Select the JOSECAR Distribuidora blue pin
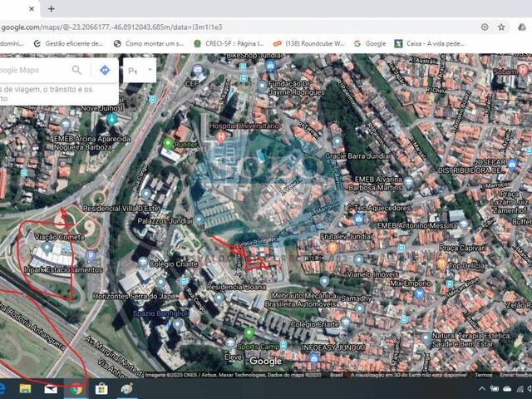This screenshot has height=399, width=532. 512,165
